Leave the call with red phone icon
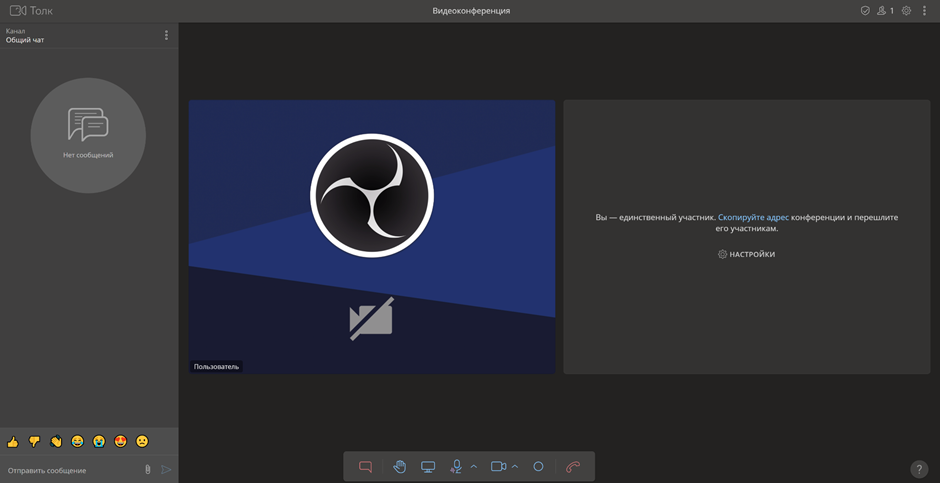The image size is (940, 483). click(x=573, y=466)
